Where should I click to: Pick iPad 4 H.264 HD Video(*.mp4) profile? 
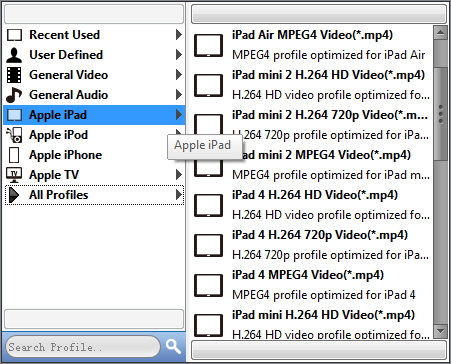click(312, 205)
